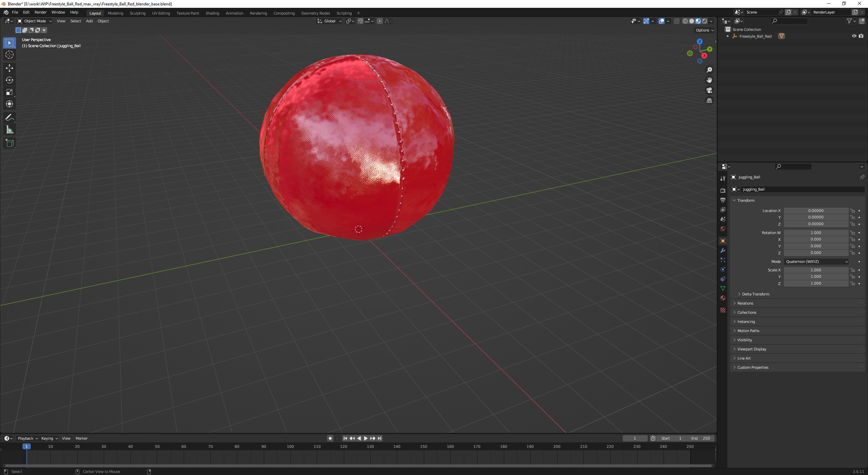Switch to Rendered viewport shading

[705, 21]
